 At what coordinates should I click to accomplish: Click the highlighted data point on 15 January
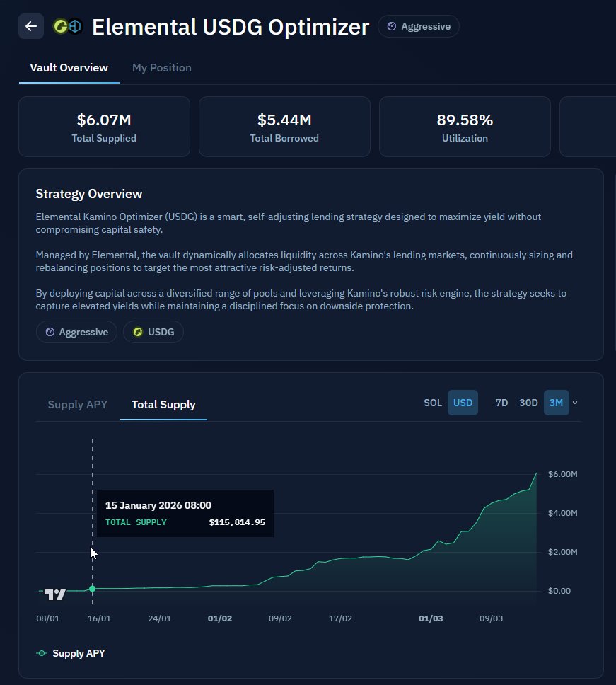[x=92, y=589]
